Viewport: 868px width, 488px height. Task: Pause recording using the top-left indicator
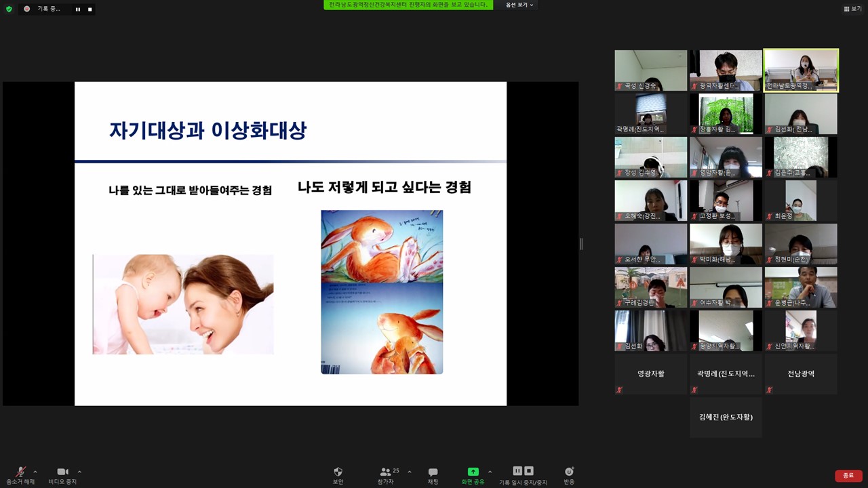pyautogui.click(x=77, y=9)
